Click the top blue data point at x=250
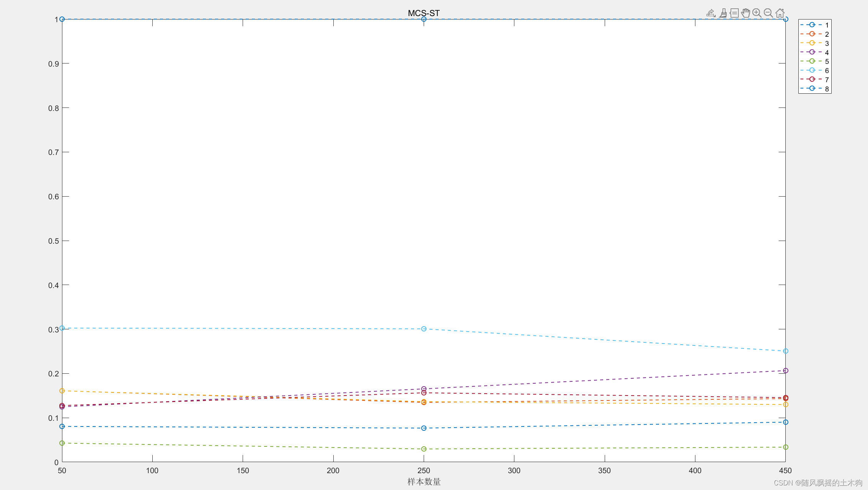Image resolution: width=868 pixels, height=490 pixels. [424, 19]
